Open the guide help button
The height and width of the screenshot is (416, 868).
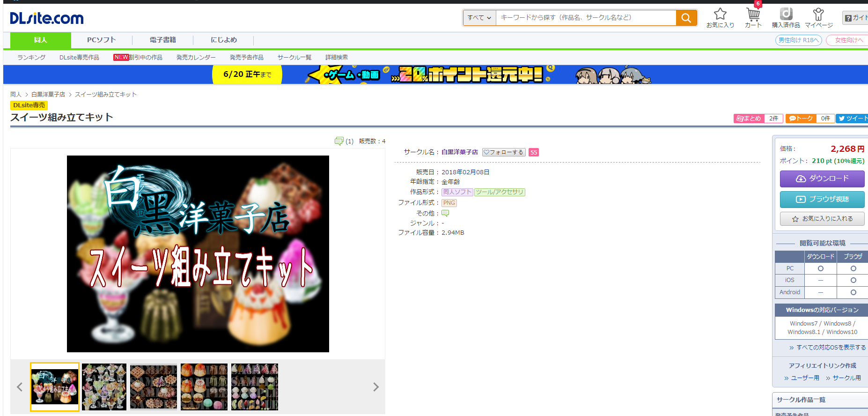coord(855,18)
